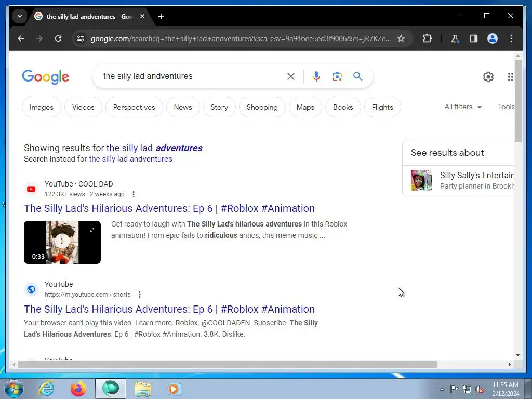
Task: Play the 0:33 video thumbnail
Action: (x=62, y=242)
